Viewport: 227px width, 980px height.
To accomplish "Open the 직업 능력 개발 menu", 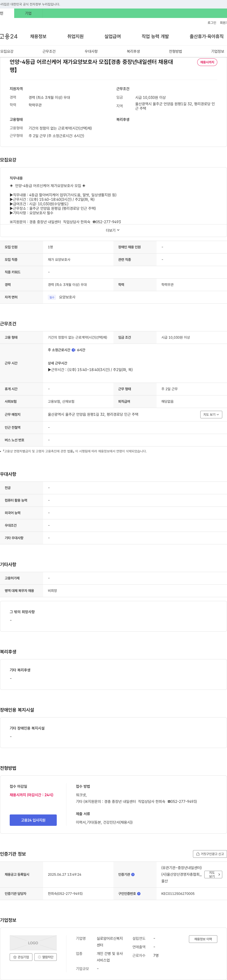I will click(x=155, y=36).
